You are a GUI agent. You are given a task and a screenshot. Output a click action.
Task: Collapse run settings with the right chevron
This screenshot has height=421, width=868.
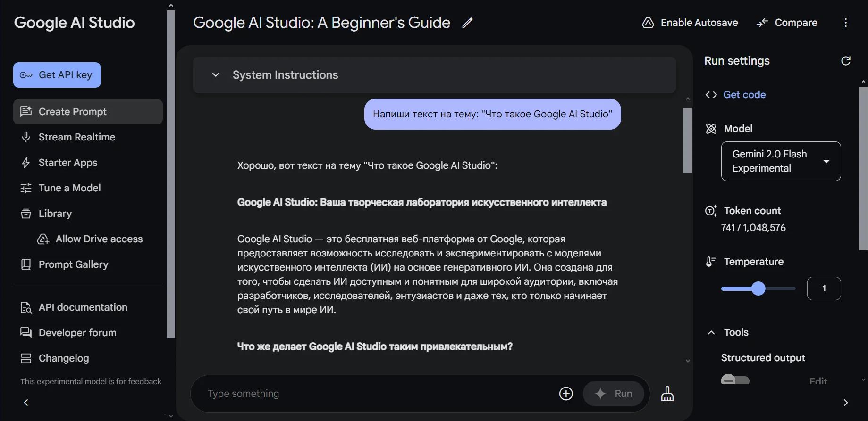pos(846,403)
